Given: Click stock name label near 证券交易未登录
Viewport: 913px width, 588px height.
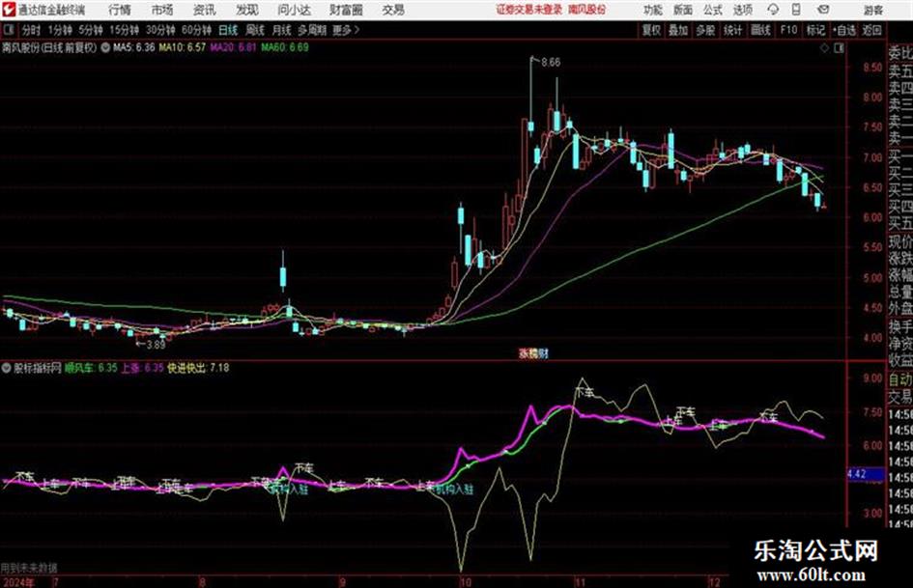Looking at the screenshot, I should (x=587, y=10).
